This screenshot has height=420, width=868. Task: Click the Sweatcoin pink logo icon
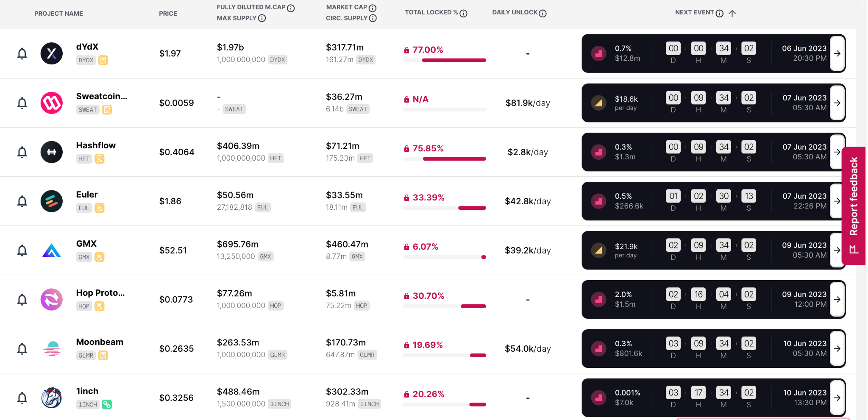coord(52,103)
